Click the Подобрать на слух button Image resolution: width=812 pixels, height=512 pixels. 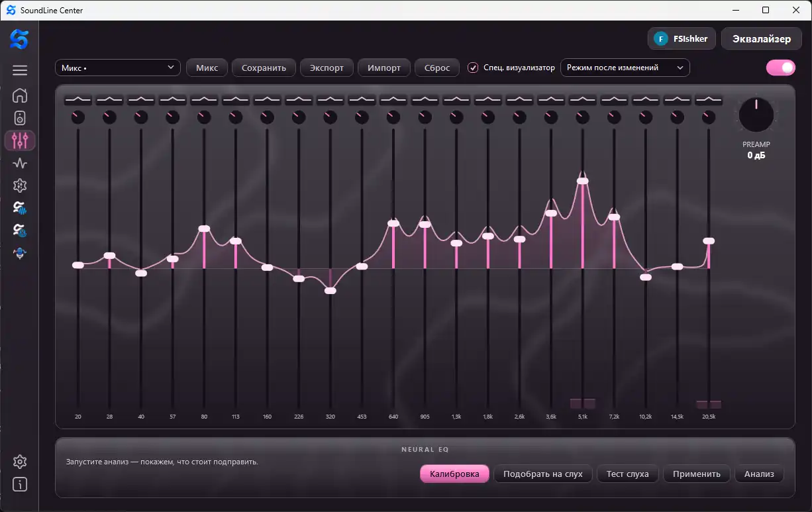coord(543,474)
